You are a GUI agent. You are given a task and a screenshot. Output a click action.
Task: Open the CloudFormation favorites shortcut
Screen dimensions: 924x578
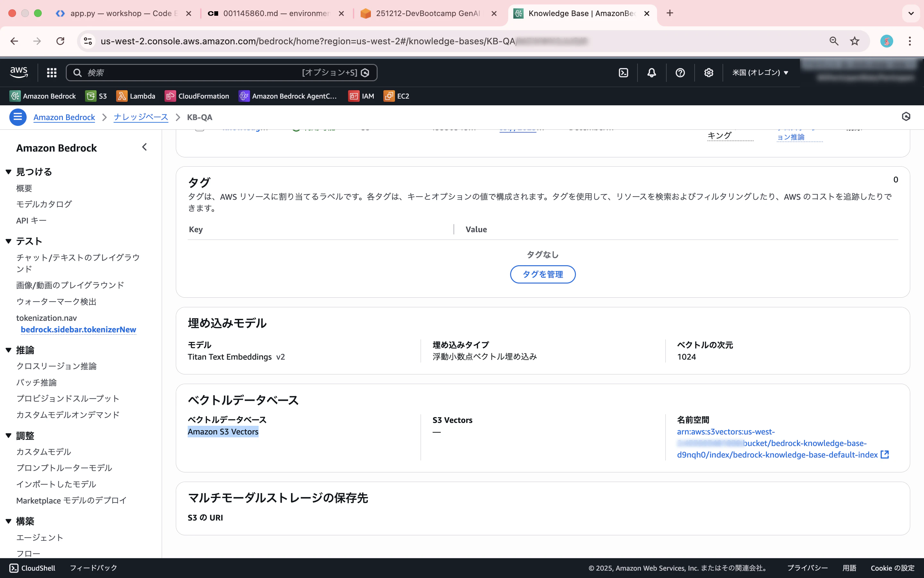point(197,96)
